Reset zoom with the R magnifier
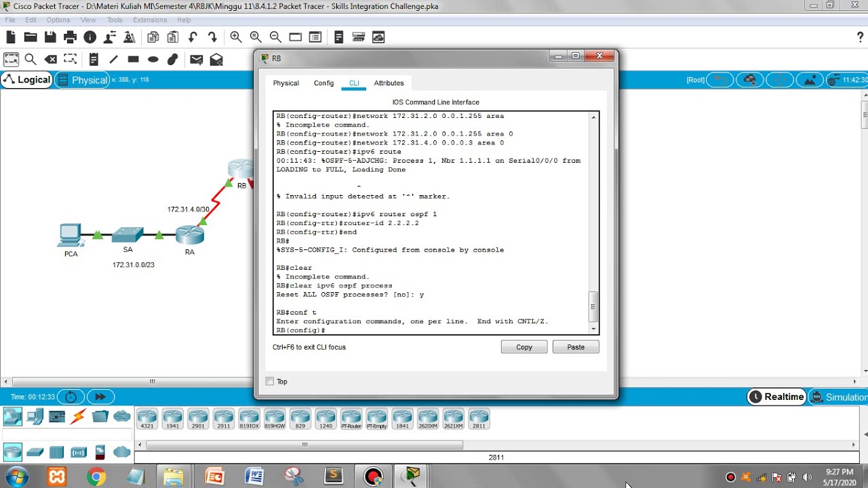Image resolution: width=868 pixels, height=488 pixels. (256, 37)
